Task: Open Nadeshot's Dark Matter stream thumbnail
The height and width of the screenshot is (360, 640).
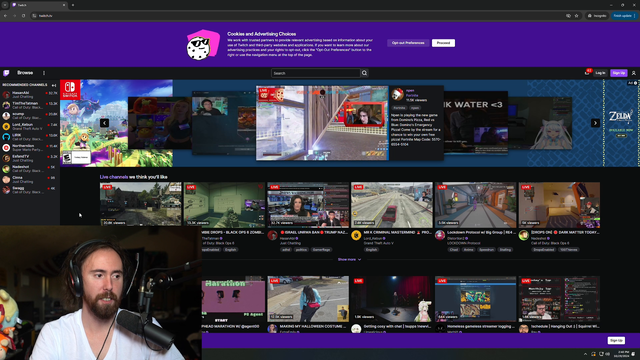Action: point(559,204)
